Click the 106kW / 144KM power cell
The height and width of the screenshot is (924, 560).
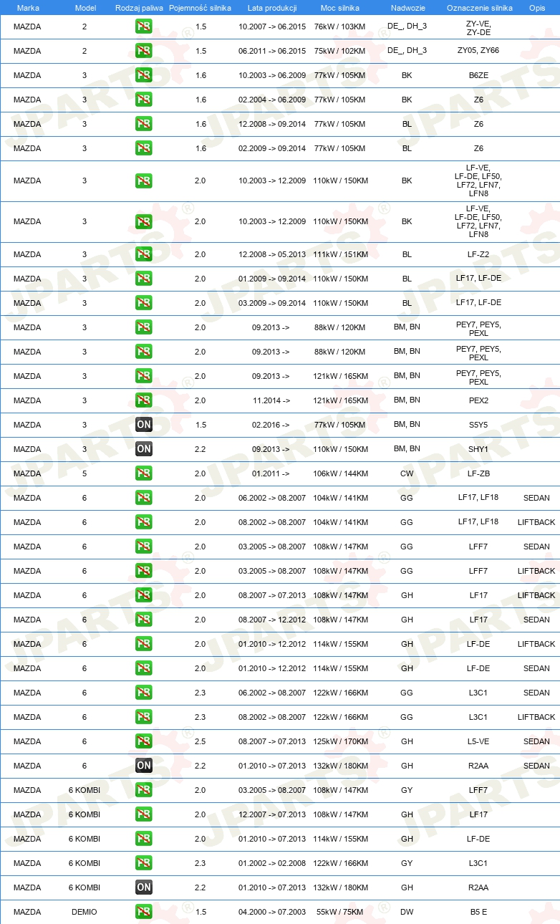(x=340, y=473)
